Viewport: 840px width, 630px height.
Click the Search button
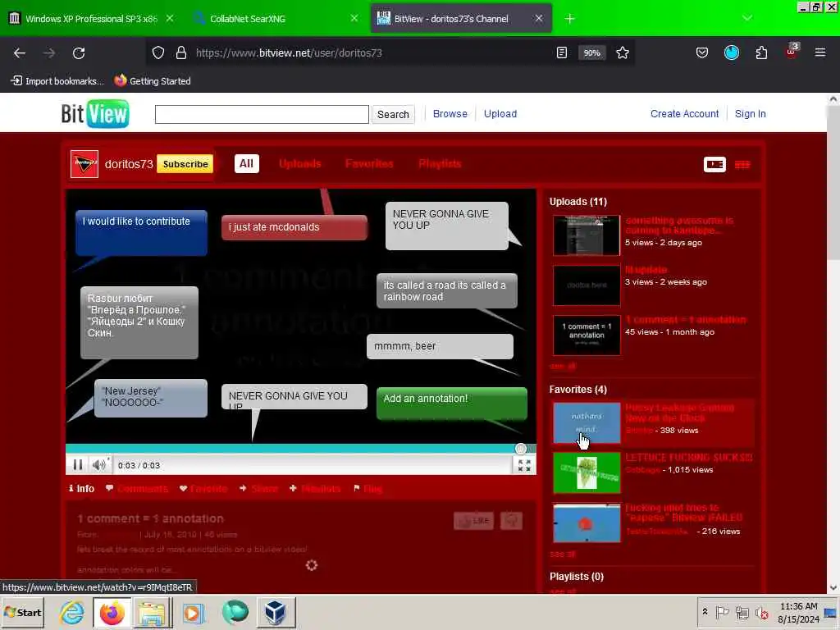[393, 114]
